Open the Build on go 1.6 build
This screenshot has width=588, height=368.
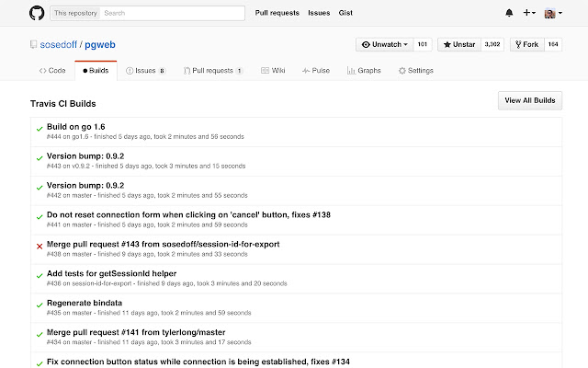[x=75, y=127]
